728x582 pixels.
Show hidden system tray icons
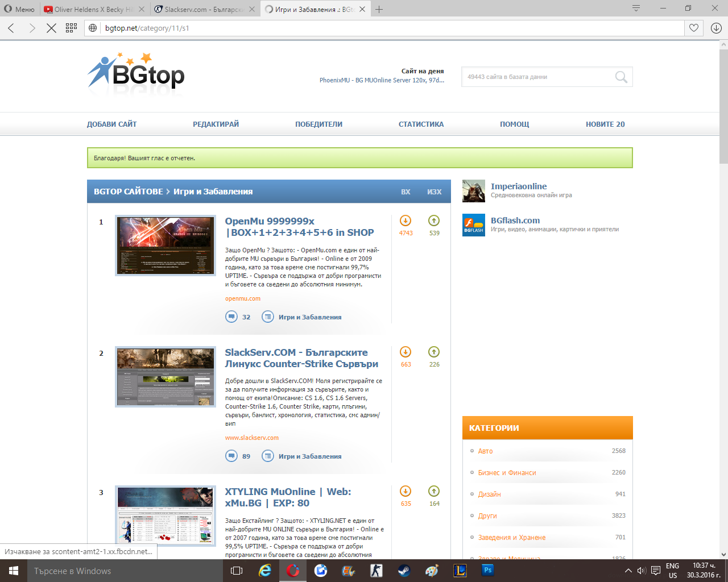628,571
